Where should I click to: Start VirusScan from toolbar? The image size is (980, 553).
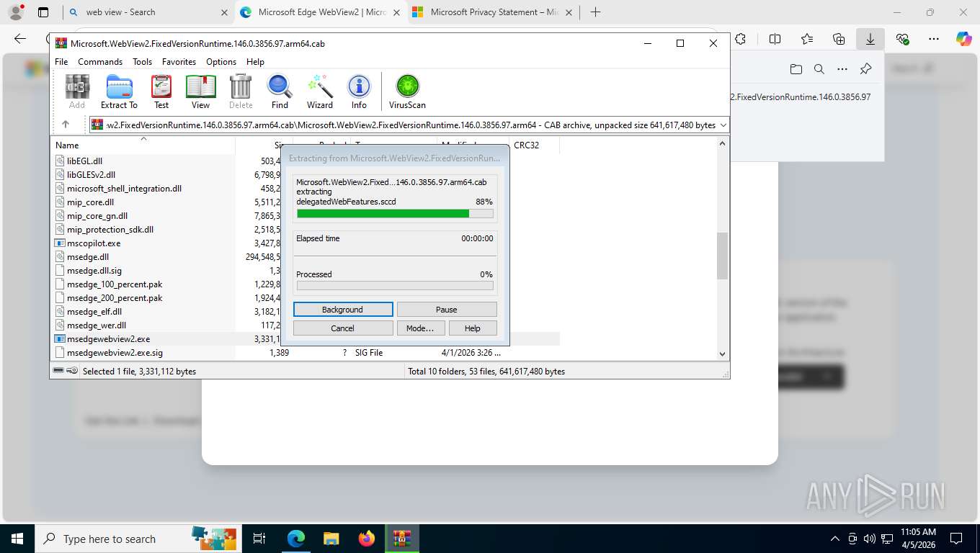(x=407, y=91)
